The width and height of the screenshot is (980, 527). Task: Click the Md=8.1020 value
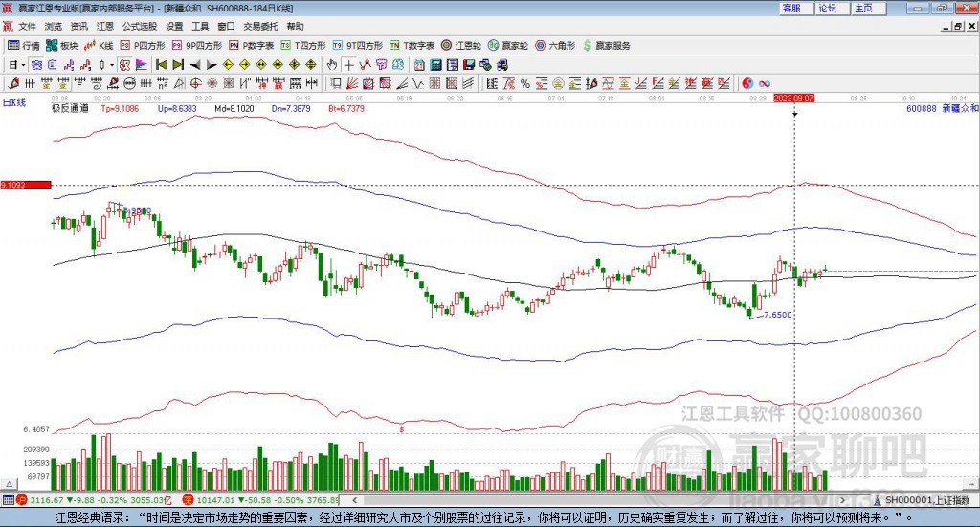(x=234, y=108)
